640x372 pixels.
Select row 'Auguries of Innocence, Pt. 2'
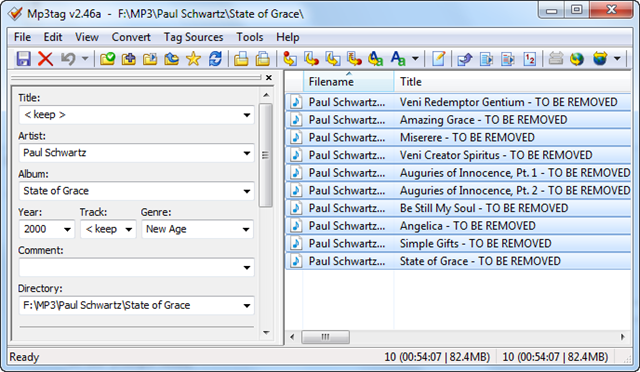[x=458, y=190]
